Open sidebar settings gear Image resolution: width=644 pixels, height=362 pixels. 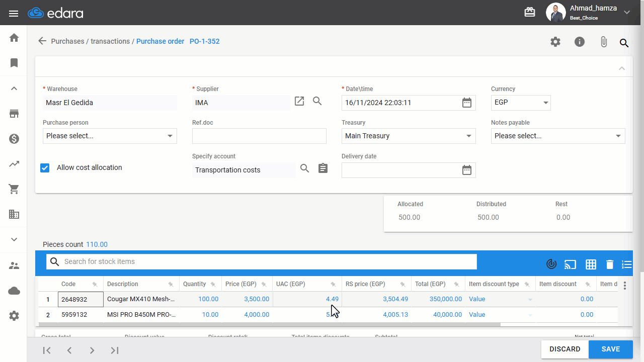pyautogui.click(x=14, y=316)
